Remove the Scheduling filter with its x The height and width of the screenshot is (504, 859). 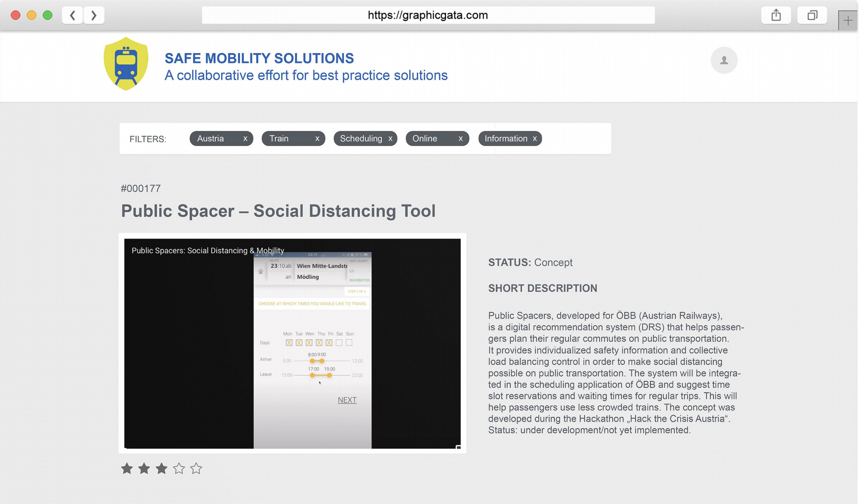[390, 139]
